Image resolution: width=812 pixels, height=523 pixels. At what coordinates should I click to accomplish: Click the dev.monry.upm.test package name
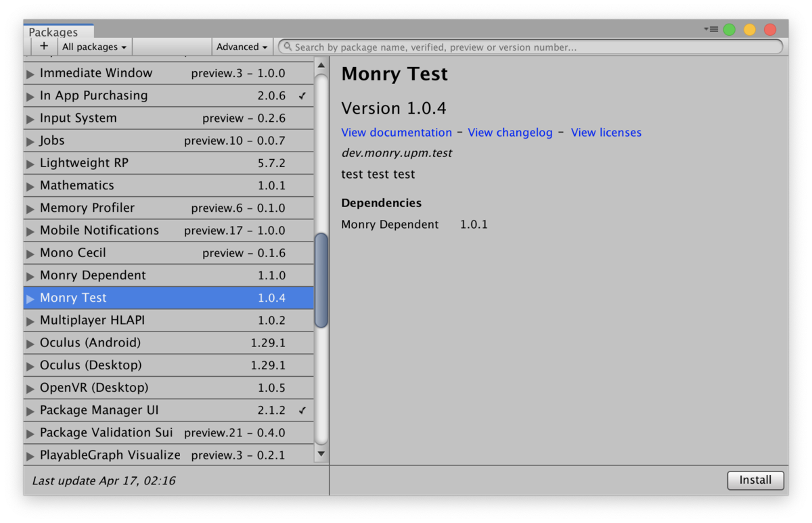[397, 153]
